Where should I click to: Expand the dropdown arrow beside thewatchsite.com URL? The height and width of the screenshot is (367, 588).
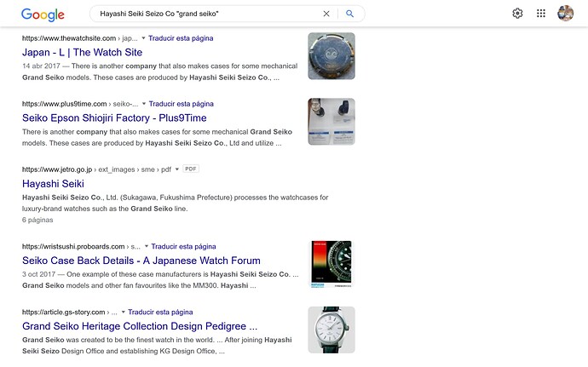pyautogui.click(x=143, y=37)
